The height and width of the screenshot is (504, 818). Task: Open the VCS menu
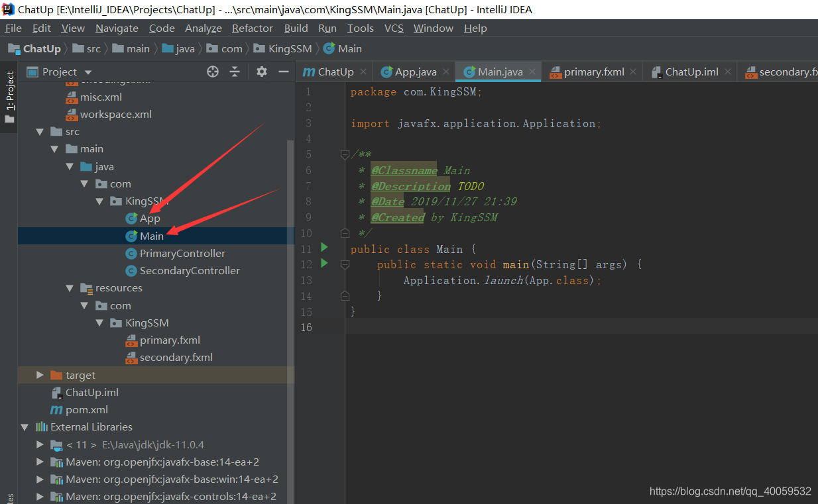[394, 28]
